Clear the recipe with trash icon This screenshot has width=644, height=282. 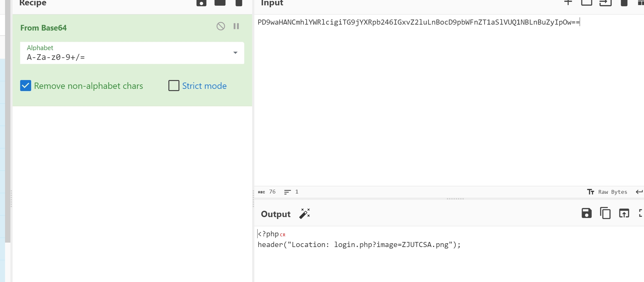click(x=239, y=3)
